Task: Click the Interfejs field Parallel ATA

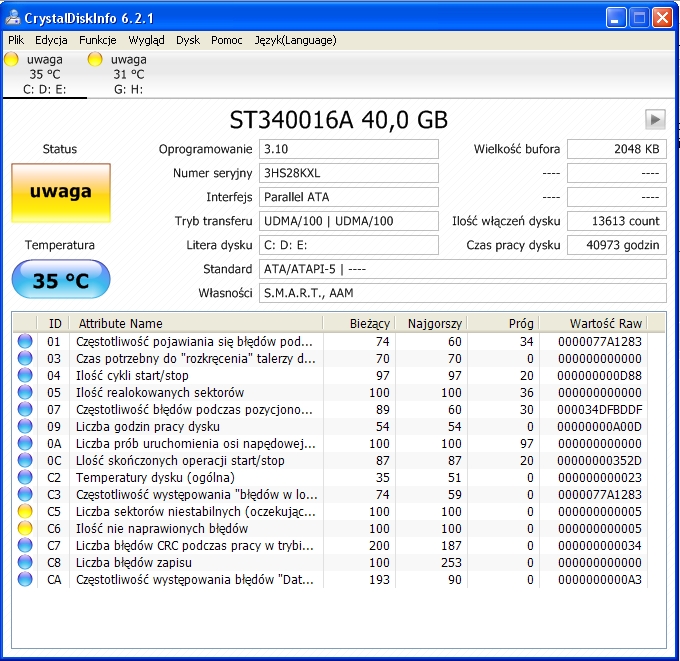Action: 349,197
